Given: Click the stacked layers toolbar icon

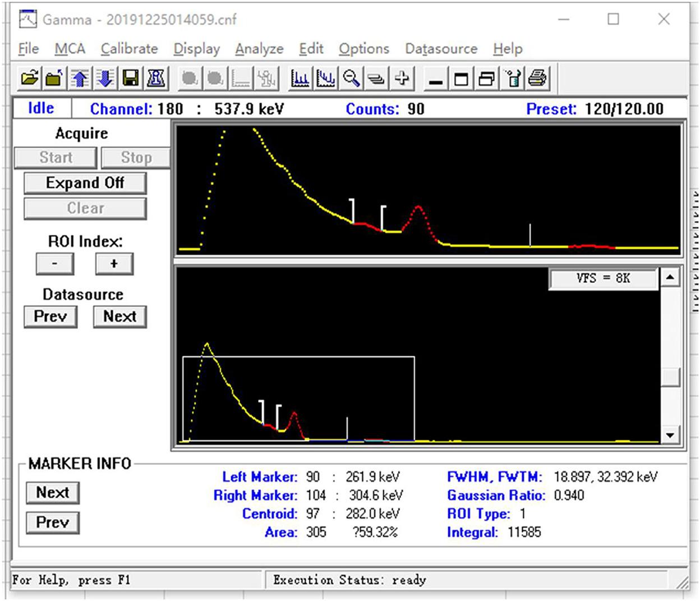Looking at the screenshot, I should pyautogui.click(x=376, y=78).
